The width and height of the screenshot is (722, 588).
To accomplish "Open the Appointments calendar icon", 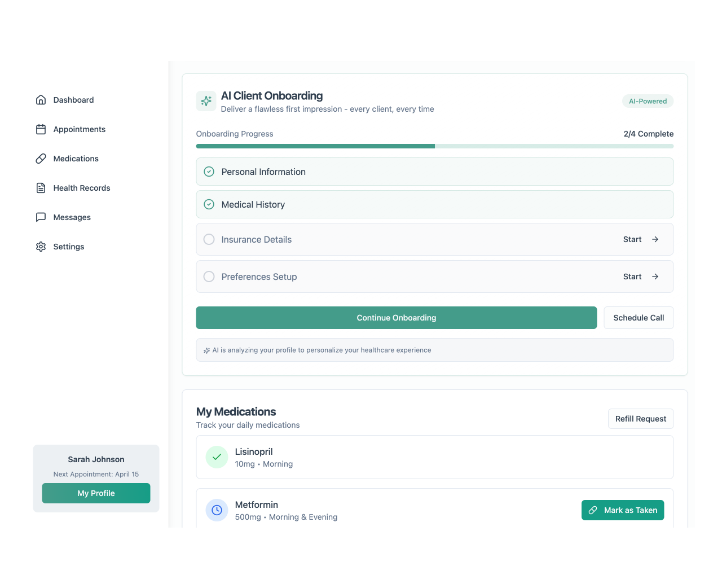I will [x=41, y=129].
